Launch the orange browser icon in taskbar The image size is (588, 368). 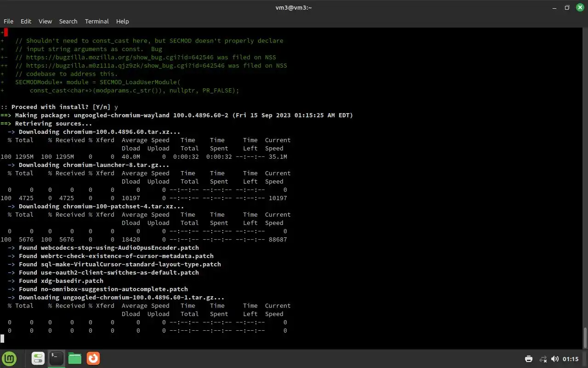93,358
